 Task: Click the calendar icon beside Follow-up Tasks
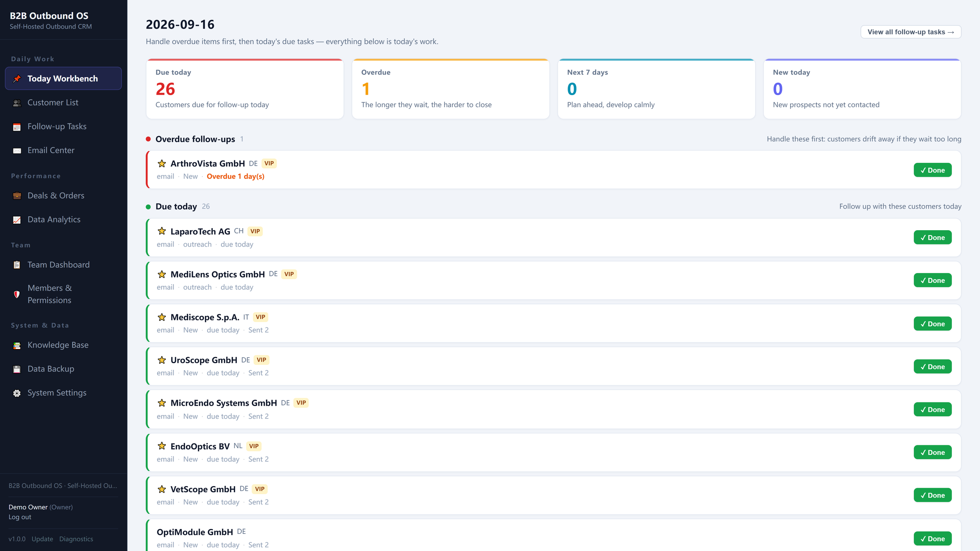click(17, 127)
